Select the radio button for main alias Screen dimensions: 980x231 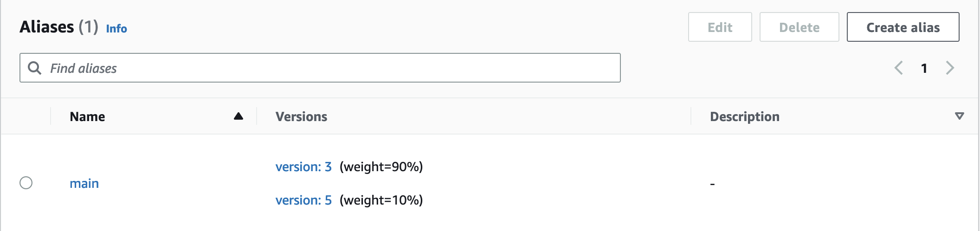(x=26, y=183)
